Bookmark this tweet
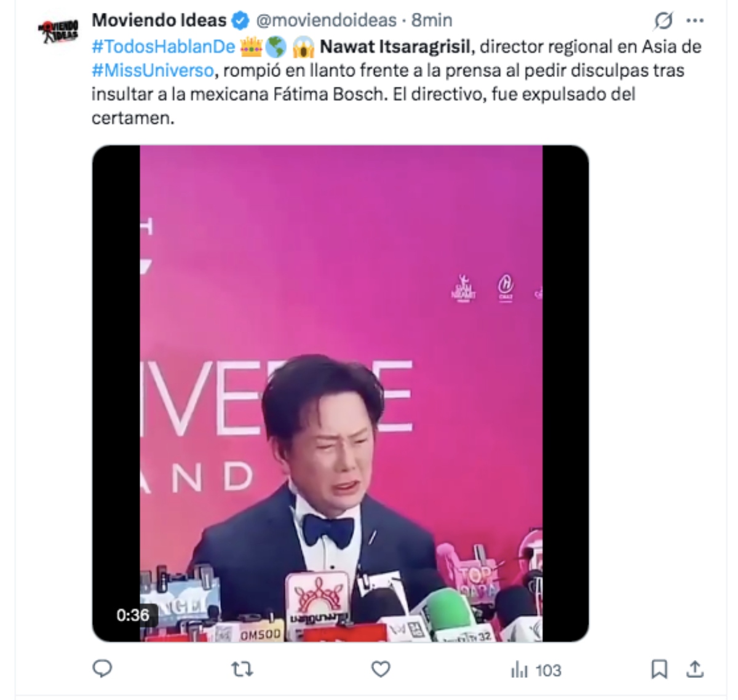The height and width of the screenshot is (700, 738). (x=659, y=669)
